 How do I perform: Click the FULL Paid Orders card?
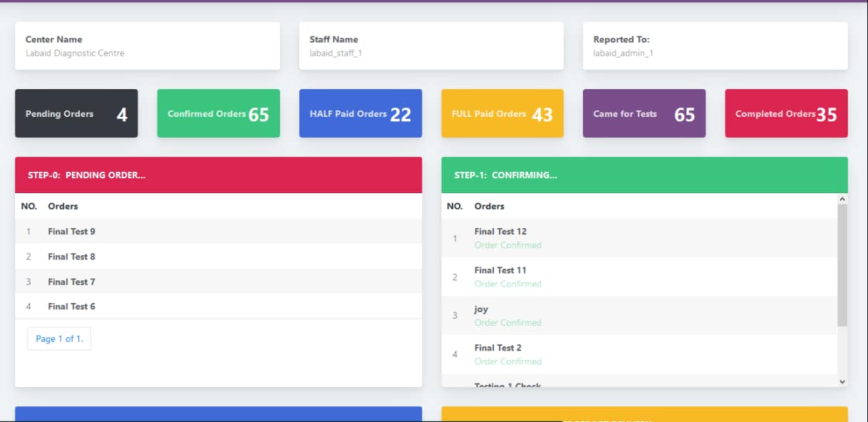(502, 113)
